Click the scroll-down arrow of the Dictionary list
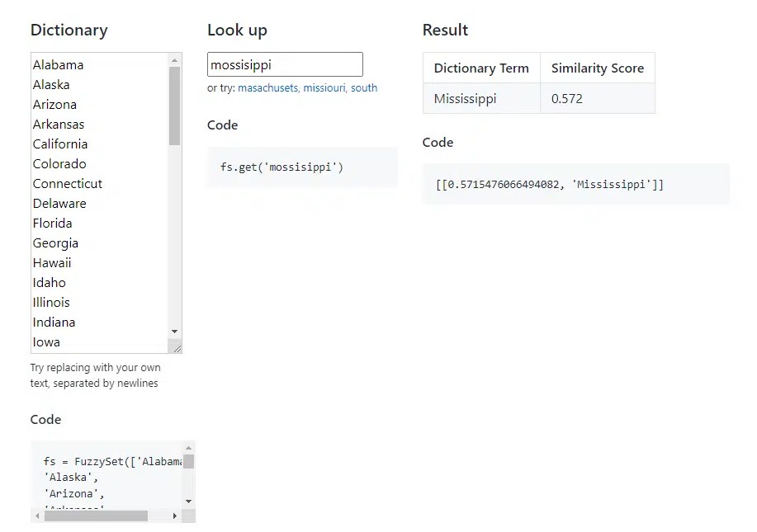Screen dimensions: 757x532 pos(175,332)
